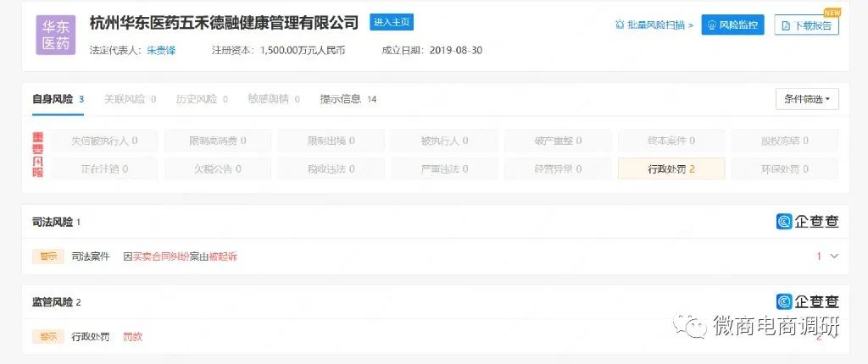The width and height of the screenshot is (868, 364).
Task: Switch to the 历史风险 tab
Action: pos(202,100)
